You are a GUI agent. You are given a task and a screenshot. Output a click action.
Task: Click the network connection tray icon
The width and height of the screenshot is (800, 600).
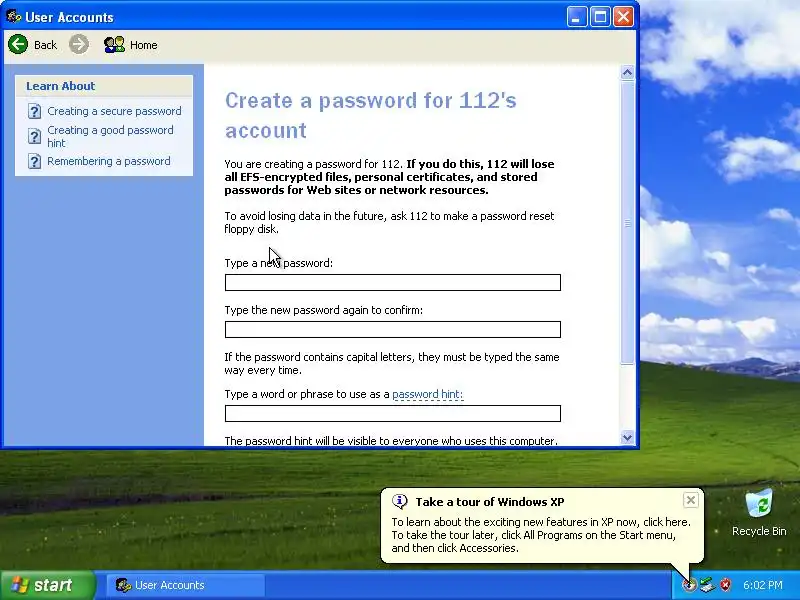click(x=707, y=585)
